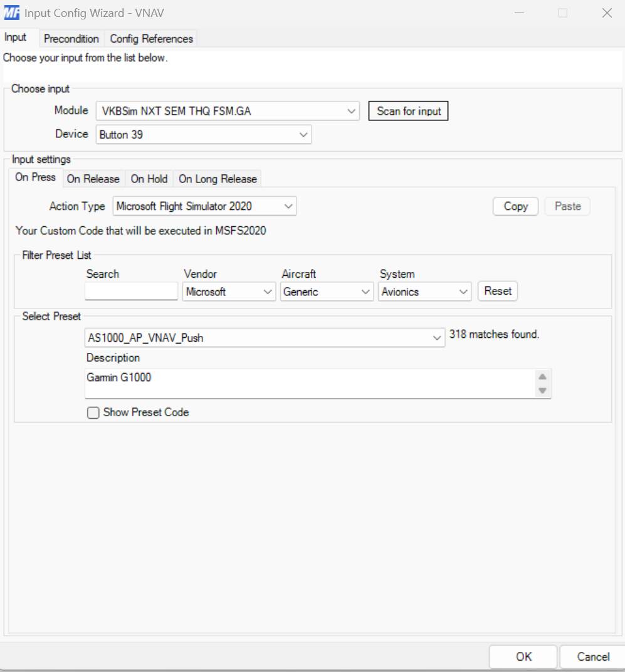Screen dimensions: 625x672
Task: Expand the Device Button 39 dropdown
Action: point(204,135)
